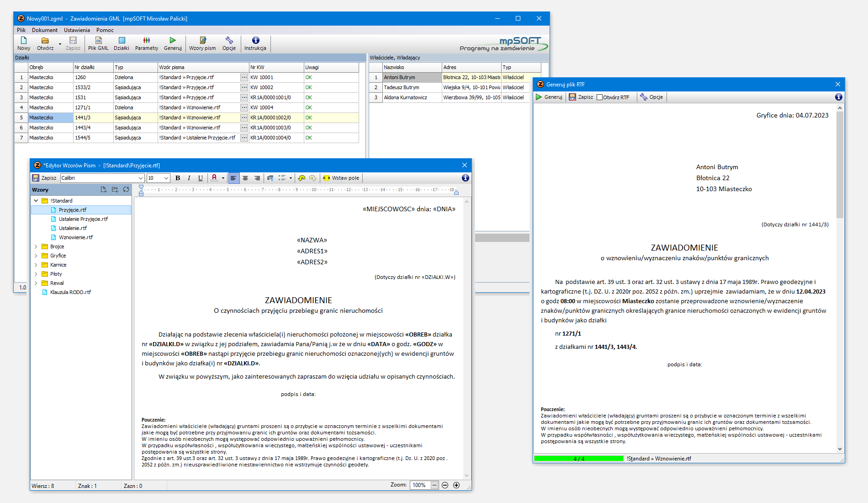Expand the Karnice folder
Image resolution: width=868 pixels, height=503 pixels.
point(36,265)
